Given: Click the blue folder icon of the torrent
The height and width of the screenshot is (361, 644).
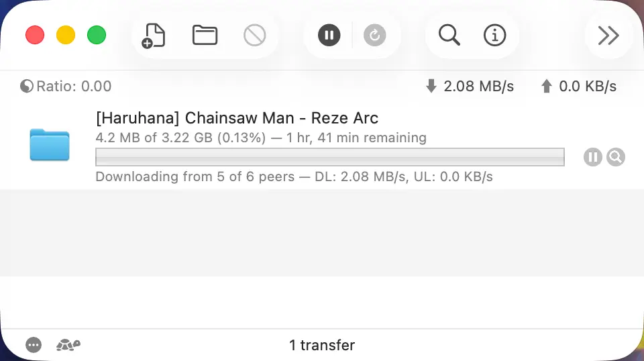Looking at the screenshot, I should [50, 145].
